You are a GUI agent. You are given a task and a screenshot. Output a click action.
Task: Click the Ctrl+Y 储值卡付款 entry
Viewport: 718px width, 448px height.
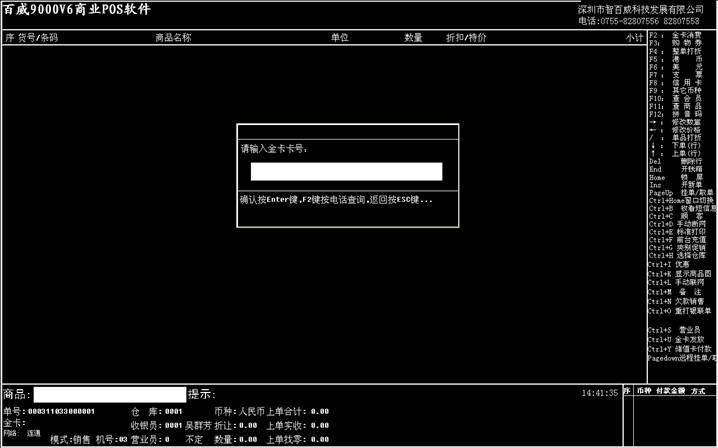tap(680, 349)
